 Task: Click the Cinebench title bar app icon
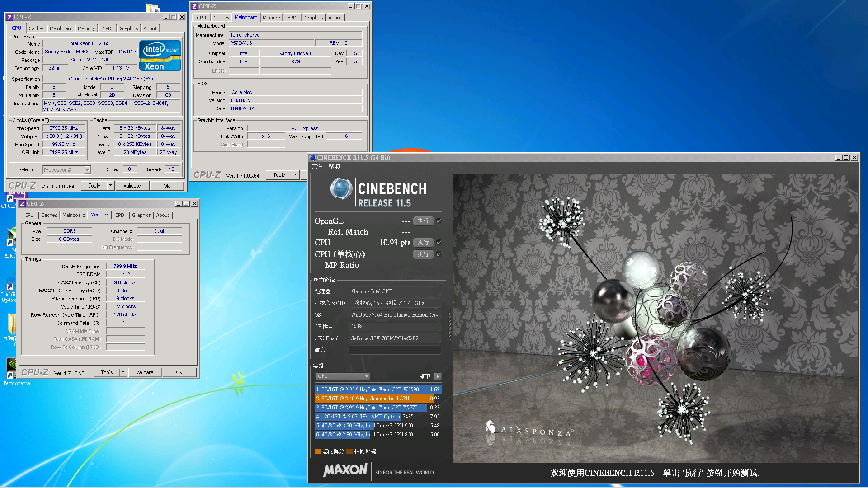(312, 157)
